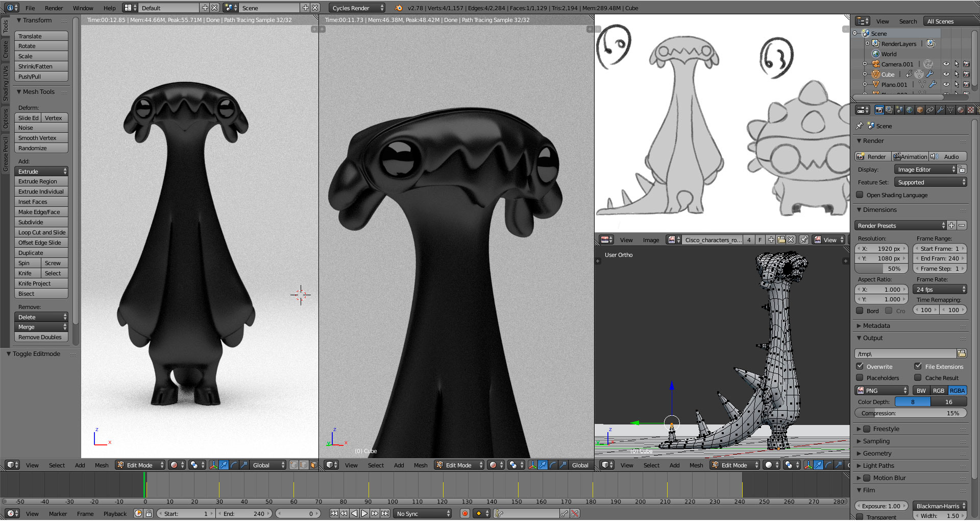Screen dimensions: 980x521
Task: Open the Playback menu in timeline
Action: [x=115, y=513]
